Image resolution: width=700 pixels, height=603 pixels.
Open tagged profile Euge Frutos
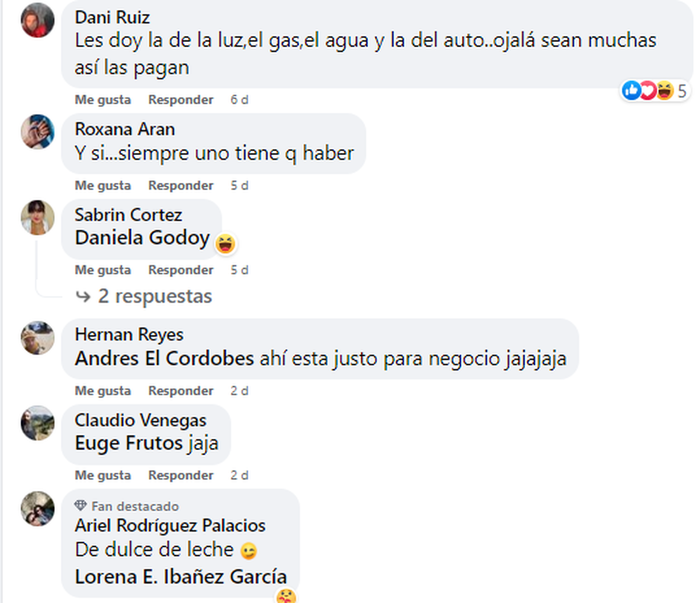(x=129, y=443)
